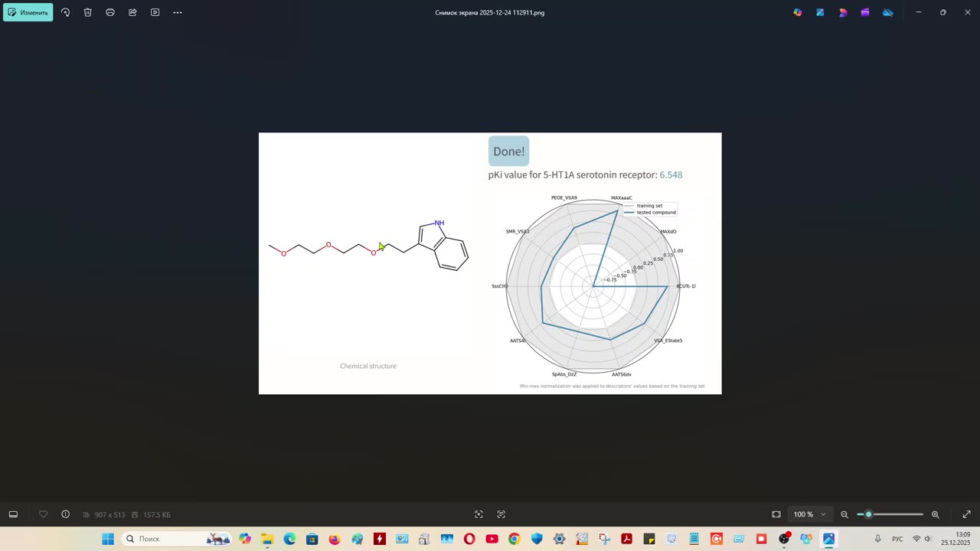Launch Firefox from the taskbar

pyautogui.click(x=335, y=539)
